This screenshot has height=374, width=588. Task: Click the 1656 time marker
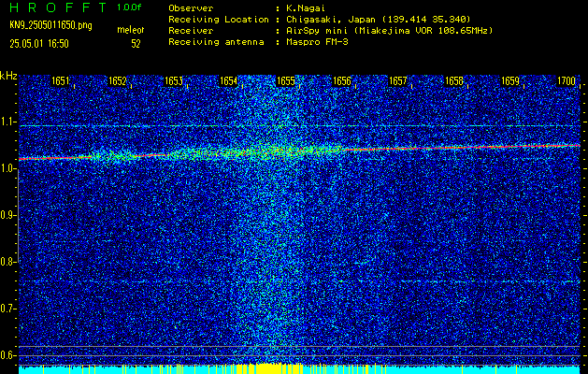coord(341,81)
